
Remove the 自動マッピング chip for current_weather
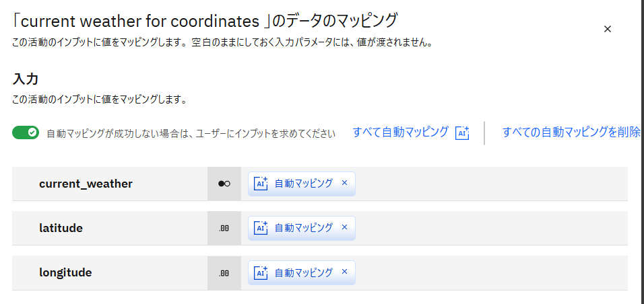point(344,183)
